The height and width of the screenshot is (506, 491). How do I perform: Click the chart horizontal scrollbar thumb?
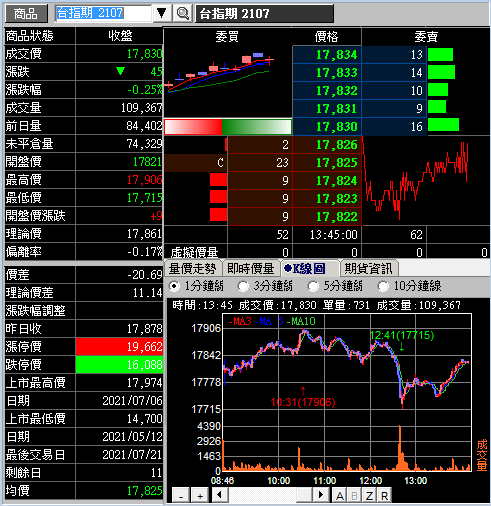(x=304, y=495)
